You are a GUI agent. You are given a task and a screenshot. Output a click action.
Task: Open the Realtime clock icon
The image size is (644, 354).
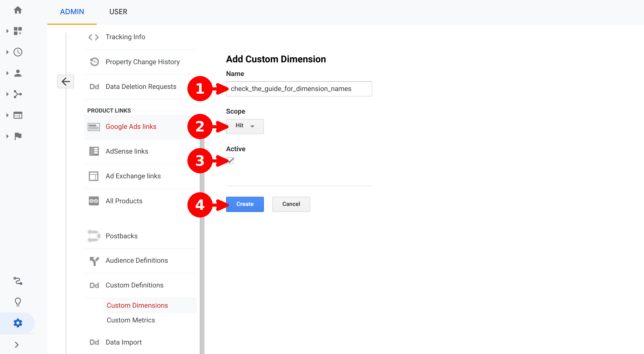tap(18, 52)
